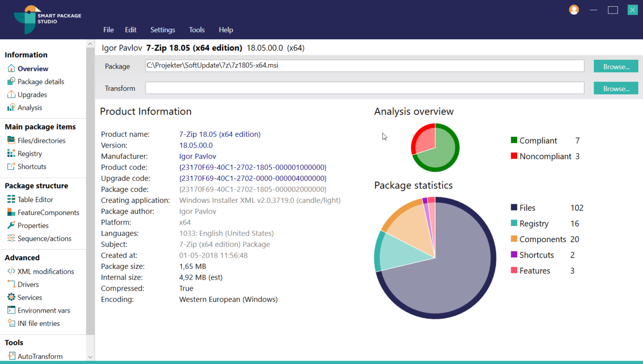Click the XML modifications code icon
Image resolution: width=643 pixels, height=364 pixels.
point(11,271)
